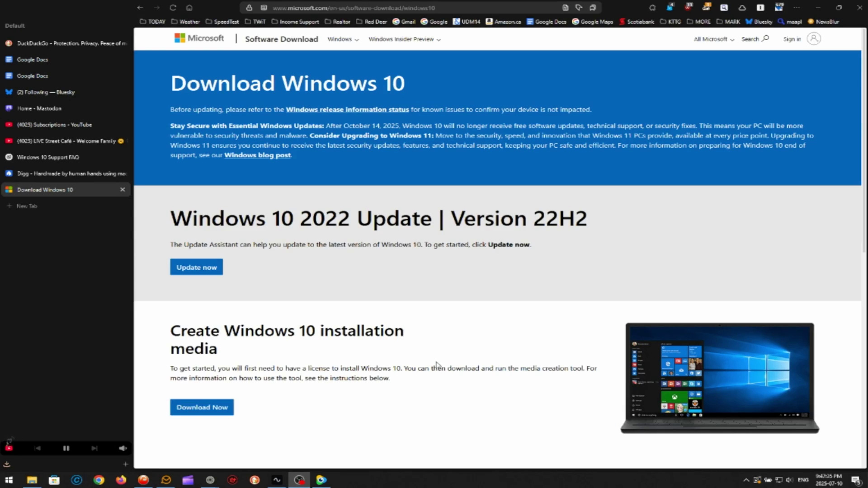Open the Bluesky bookmark
868x488 pixels.
point(759,21)
